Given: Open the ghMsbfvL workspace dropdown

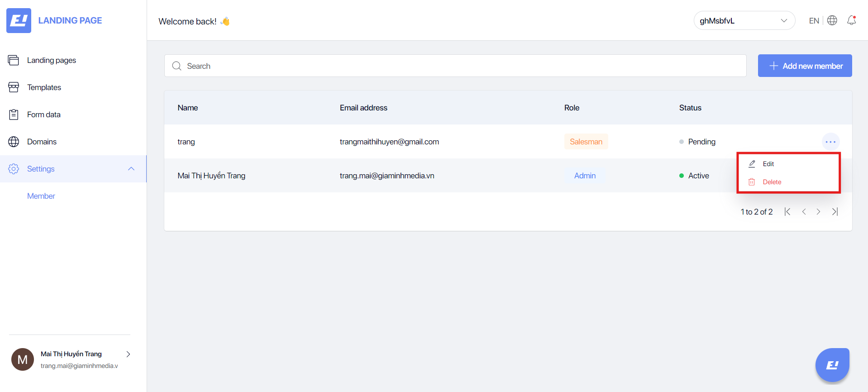Looking at the screenshot, I should tap(744, 21).
